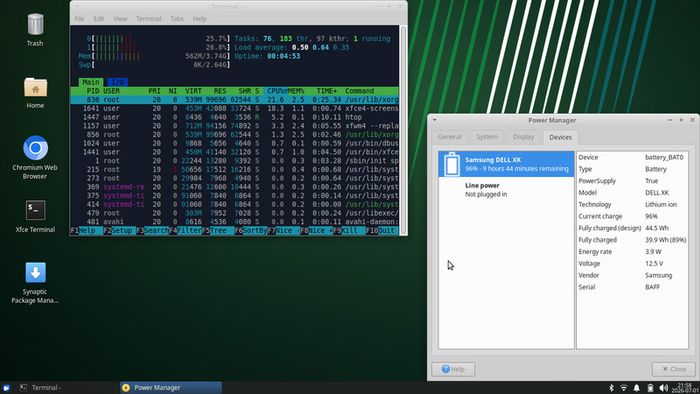Click the clock in the panel
700x394 pixels.
(685, 388)
